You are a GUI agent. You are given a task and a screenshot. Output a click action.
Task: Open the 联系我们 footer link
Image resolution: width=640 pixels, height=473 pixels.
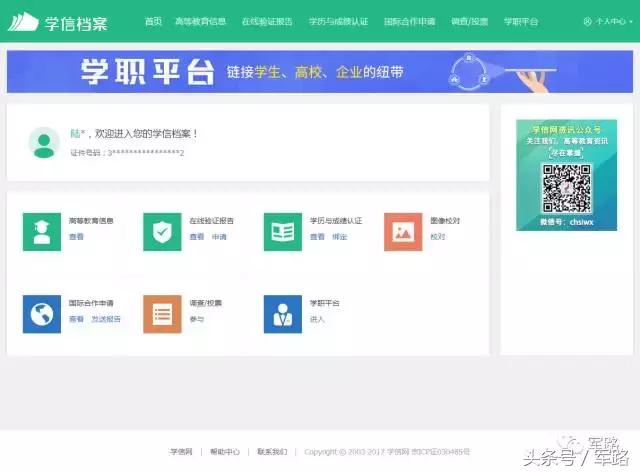pos(272,451)
